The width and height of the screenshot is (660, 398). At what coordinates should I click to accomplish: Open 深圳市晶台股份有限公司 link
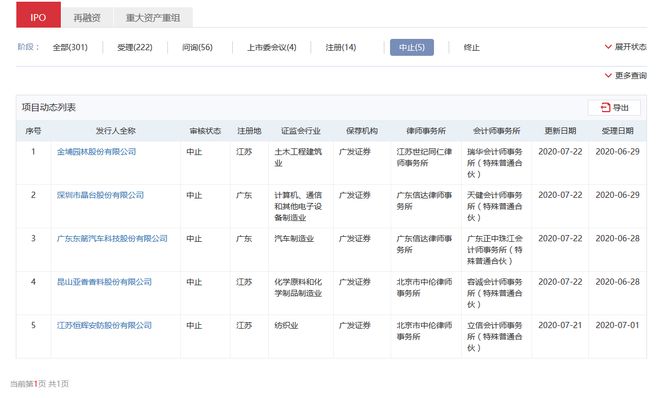pos(100,195)
